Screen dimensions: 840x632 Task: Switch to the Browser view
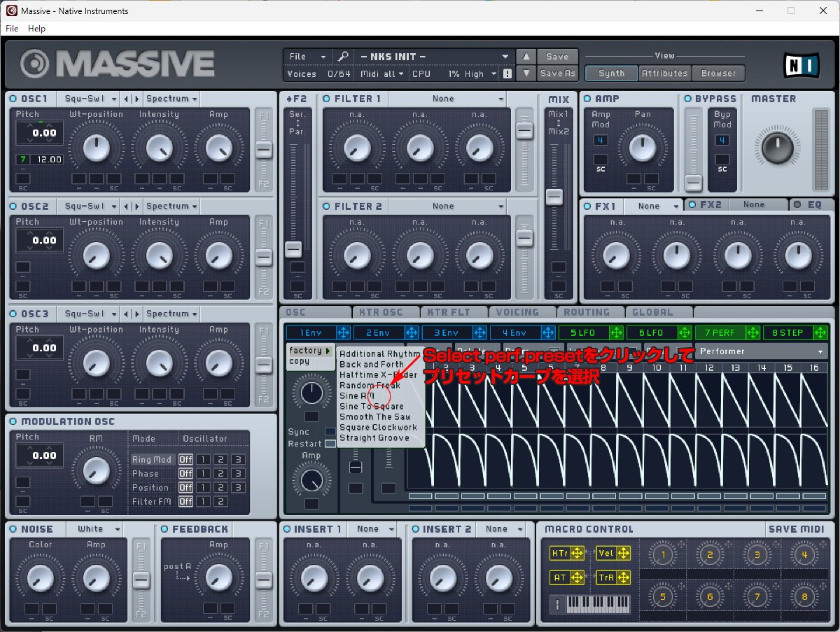click(x=719, y=73)
